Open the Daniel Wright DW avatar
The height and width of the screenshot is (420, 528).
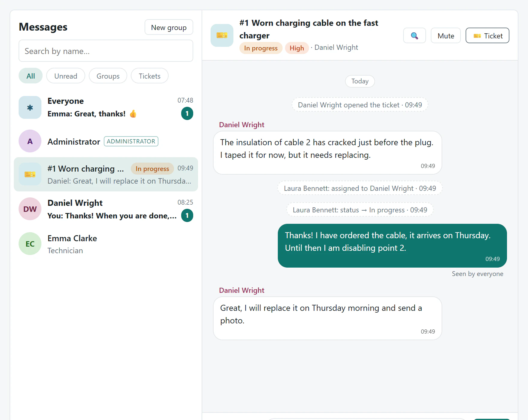(30, 209)
